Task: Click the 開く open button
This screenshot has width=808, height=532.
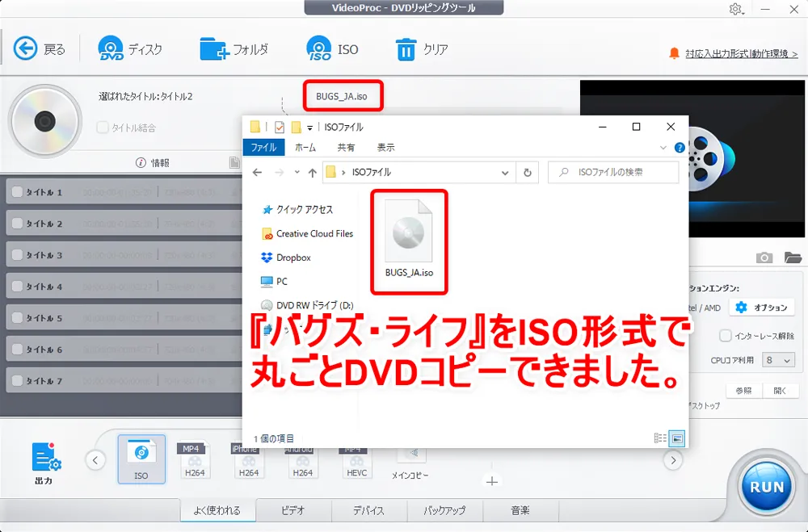Action: coord(781,391)
